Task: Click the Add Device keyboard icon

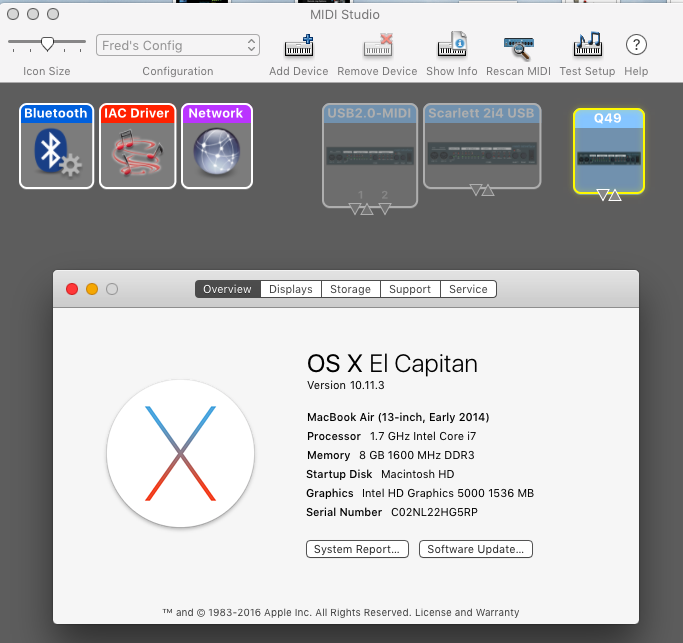Action: point(299,45)
